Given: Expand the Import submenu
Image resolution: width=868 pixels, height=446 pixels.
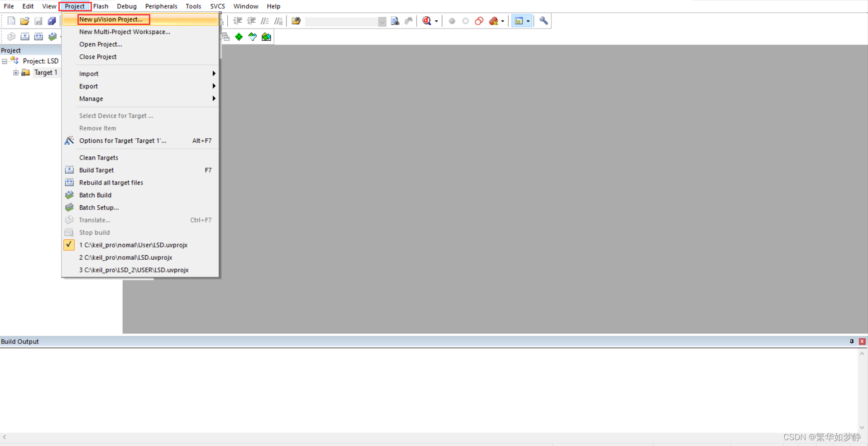Looking at the screenshot, I should pyautogui.click(x=140, y=73).
